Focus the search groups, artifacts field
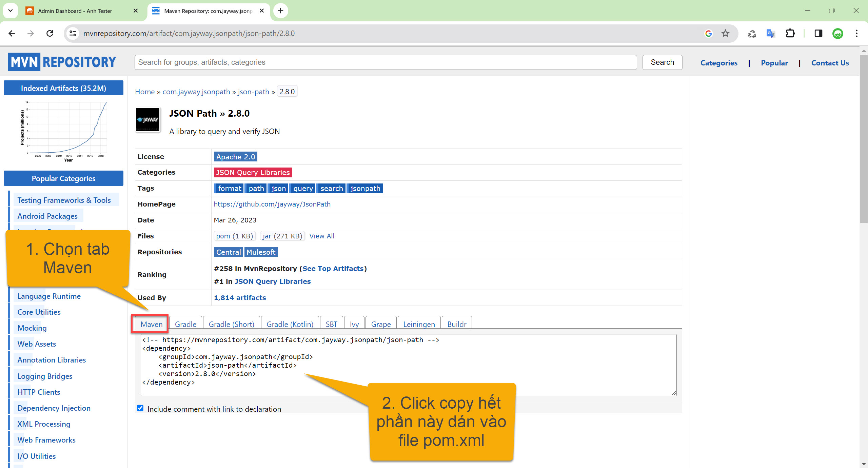 (x=386, y=62)
